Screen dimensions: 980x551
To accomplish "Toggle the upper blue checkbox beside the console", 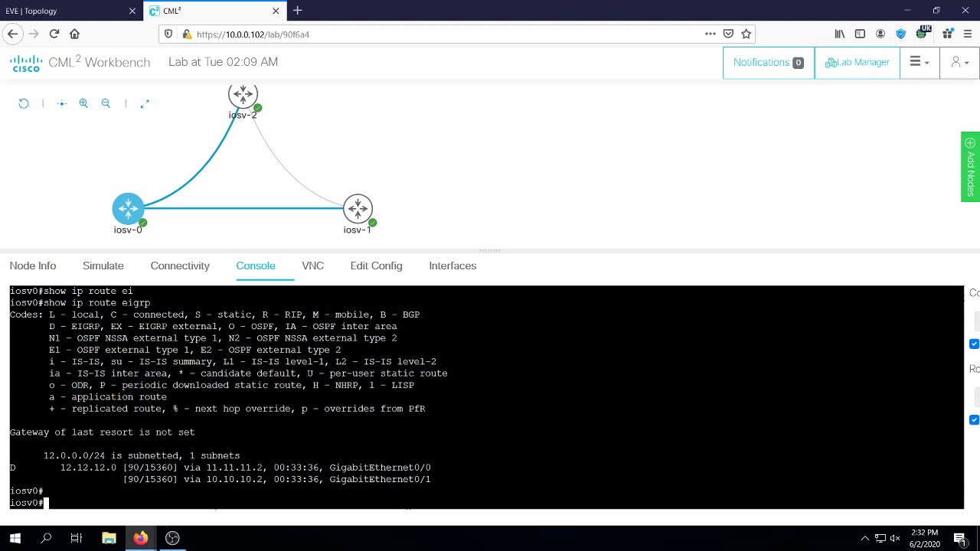I will (x=974, y=344).
